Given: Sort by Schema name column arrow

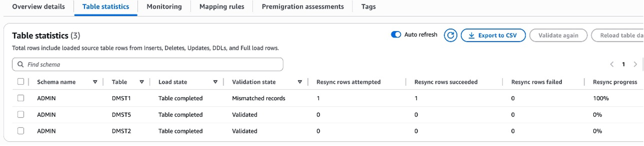Looking at the screenshot, I should point(95,82).
